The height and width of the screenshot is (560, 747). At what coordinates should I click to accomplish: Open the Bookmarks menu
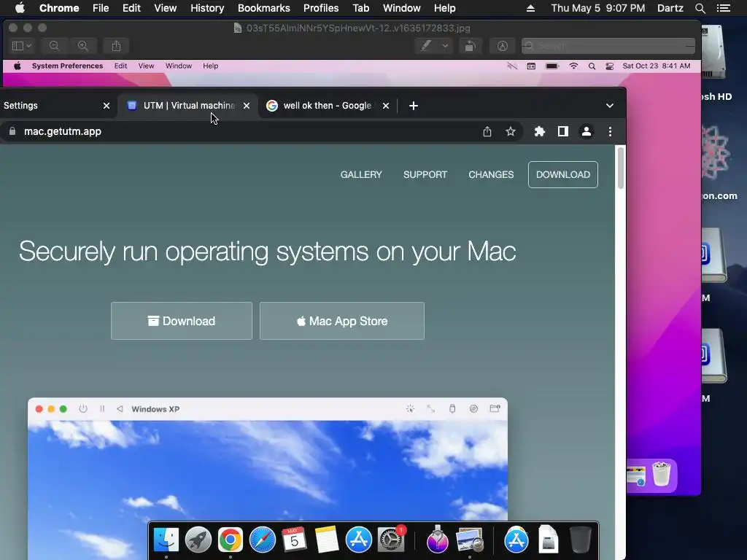264,8
